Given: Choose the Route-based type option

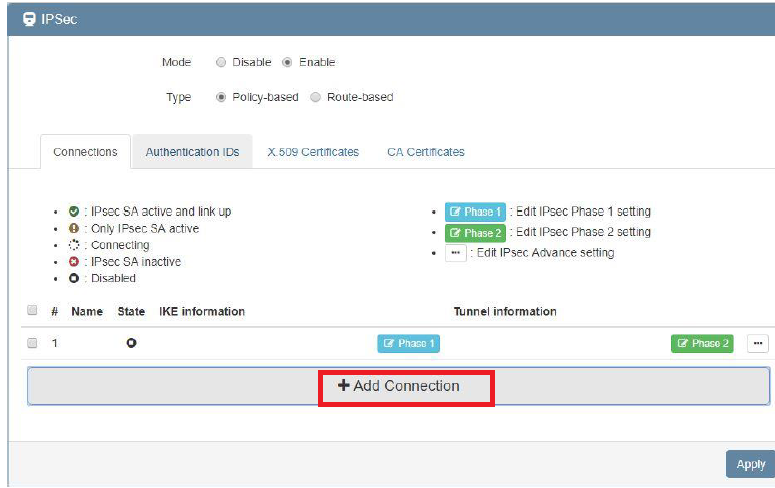Looking at the screenshot, I should pyautogui.click(x=316, y=97).
